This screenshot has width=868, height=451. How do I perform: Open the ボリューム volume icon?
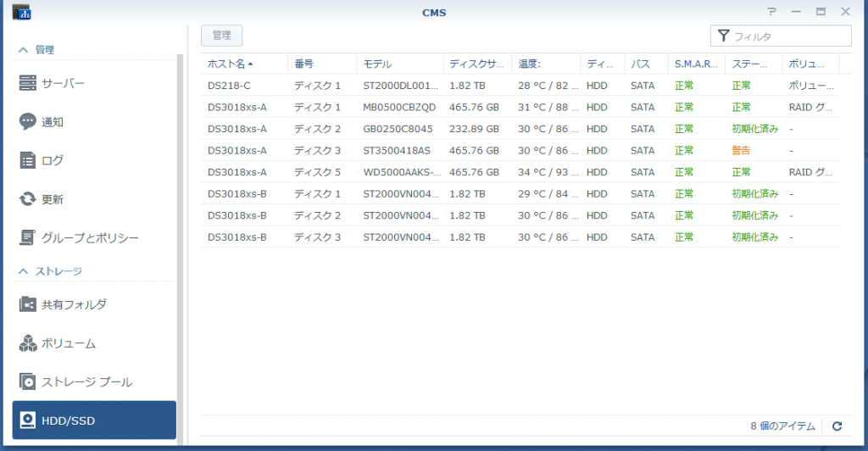click(x=27, y=343)
